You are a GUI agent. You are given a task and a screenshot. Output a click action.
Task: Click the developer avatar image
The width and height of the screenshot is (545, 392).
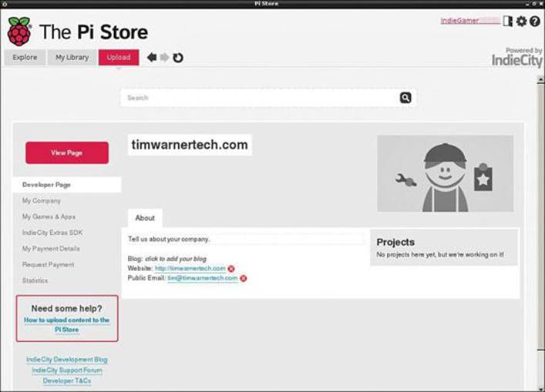tap(446, 173)
